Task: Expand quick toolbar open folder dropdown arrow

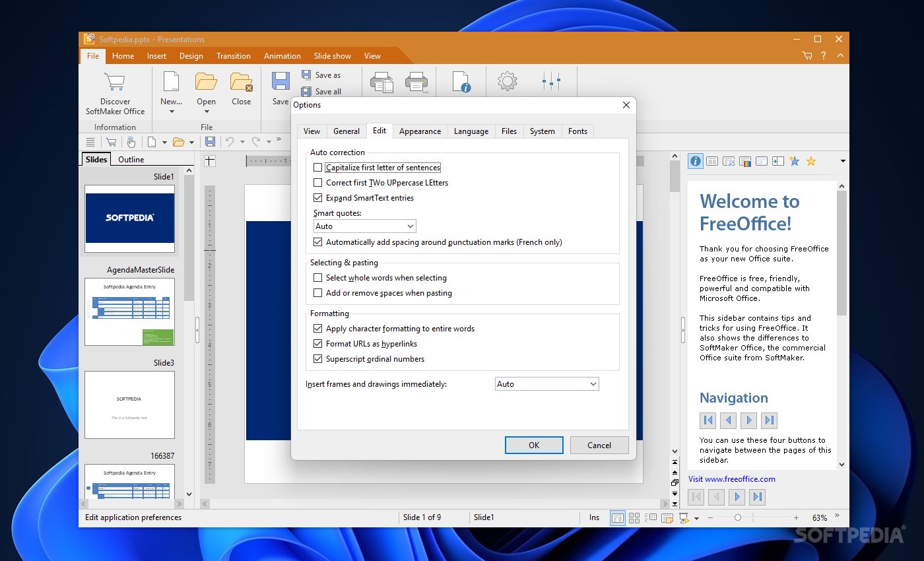Action: (192, 142)
